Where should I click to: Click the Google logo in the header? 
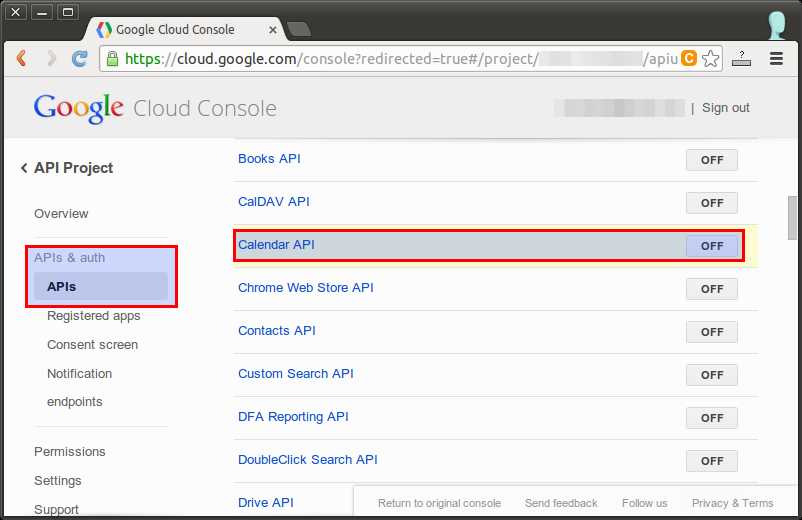pyautogui.click(x=78, y=108)
